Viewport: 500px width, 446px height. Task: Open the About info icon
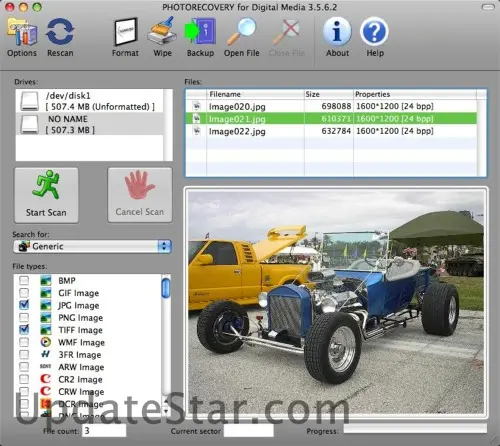coord(337,31)
